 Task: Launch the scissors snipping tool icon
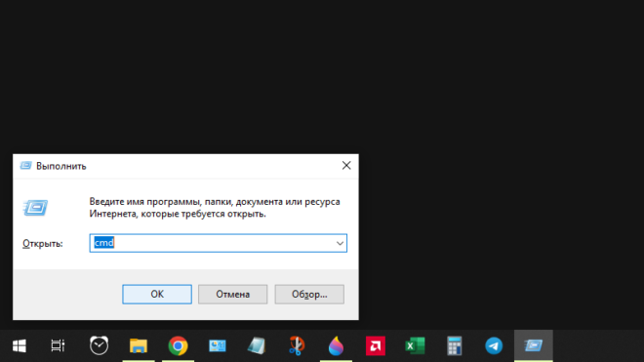click(x=297, y=345)
